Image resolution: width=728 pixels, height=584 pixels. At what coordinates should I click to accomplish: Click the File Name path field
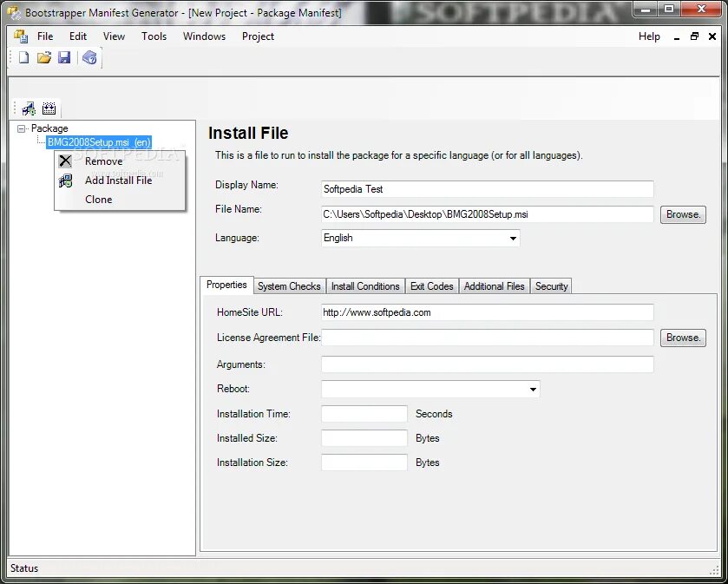point(488,214)
